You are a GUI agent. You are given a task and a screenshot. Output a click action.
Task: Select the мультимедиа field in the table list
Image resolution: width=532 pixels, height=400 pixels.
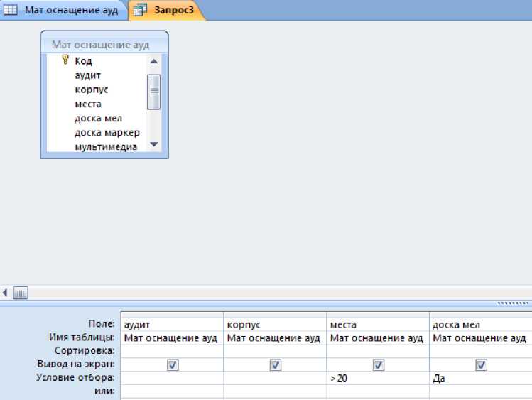(106, 147)
